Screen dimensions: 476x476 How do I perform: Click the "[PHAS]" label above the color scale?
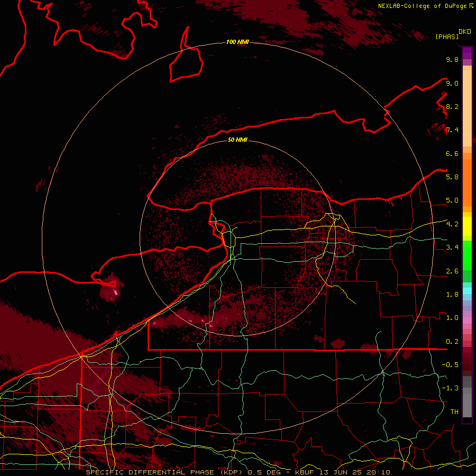coord(447,36)
